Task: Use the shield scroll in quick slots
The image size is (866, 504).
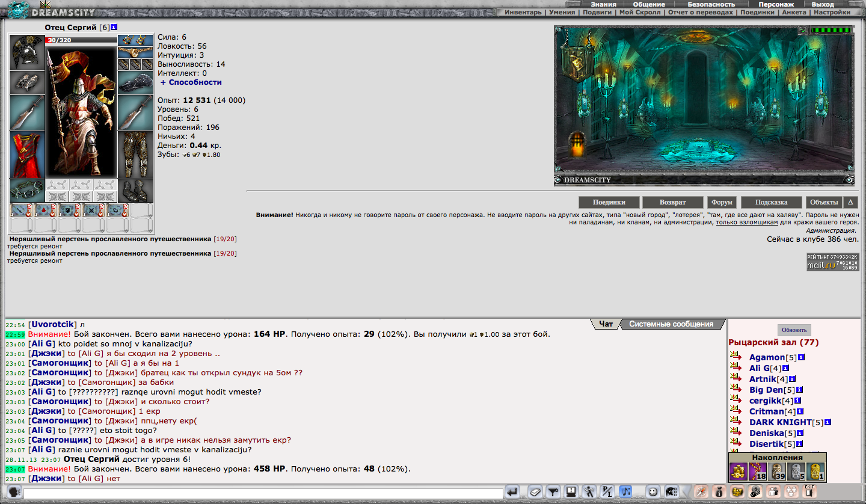Action: point(69,211)
